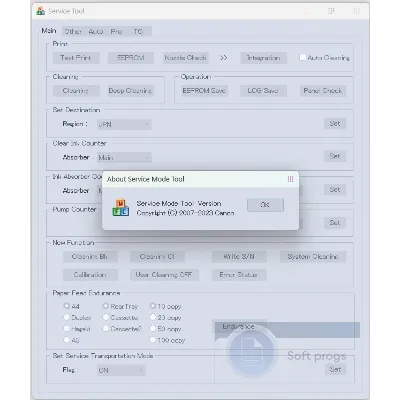The image size is (400, 400).
Task: Click the MFC blocks icon in About dialog
Action: 121,208
